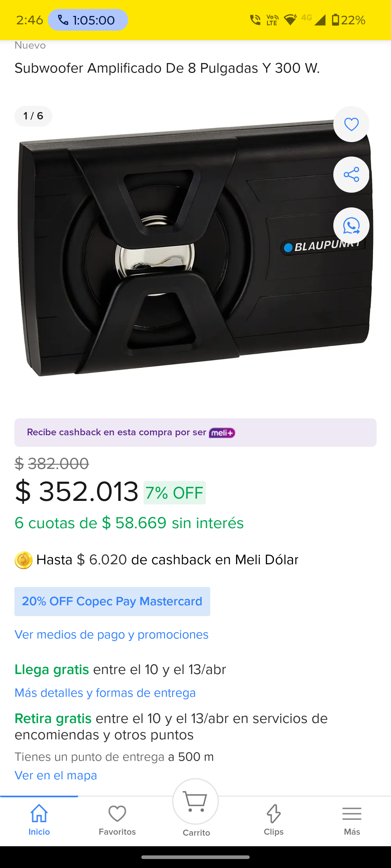The height and width of the screenshot is (868, 391).
Task: Tap the ongoing call timer pill
Action: [x=88, y=20]
